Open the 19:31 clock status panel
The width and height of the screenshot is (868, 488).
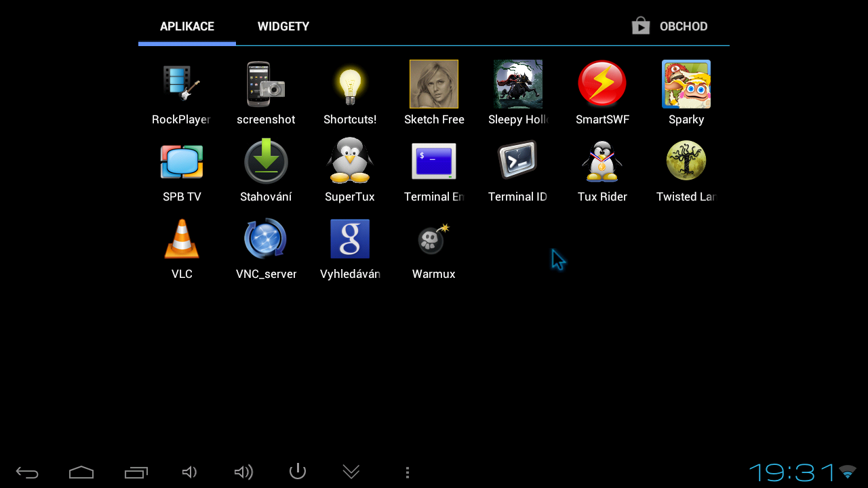tap(791, 472)
